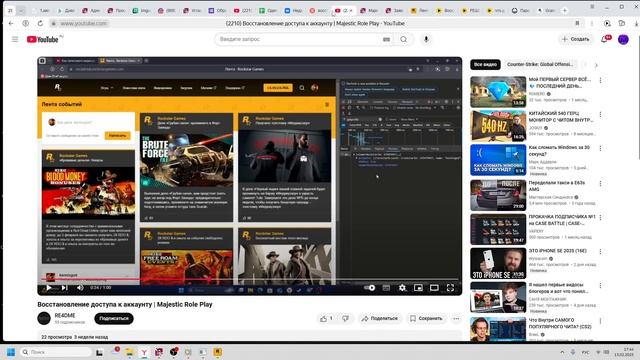Open the on-screen keyboard in search box

[x=386, y=39]
